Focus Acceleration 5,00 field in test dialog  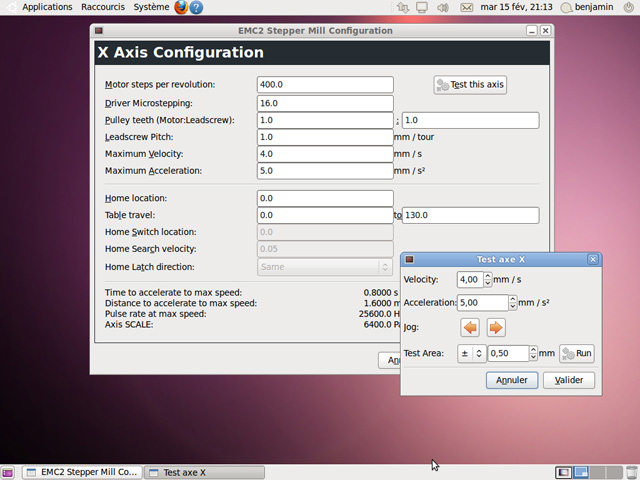pos(483,303)
